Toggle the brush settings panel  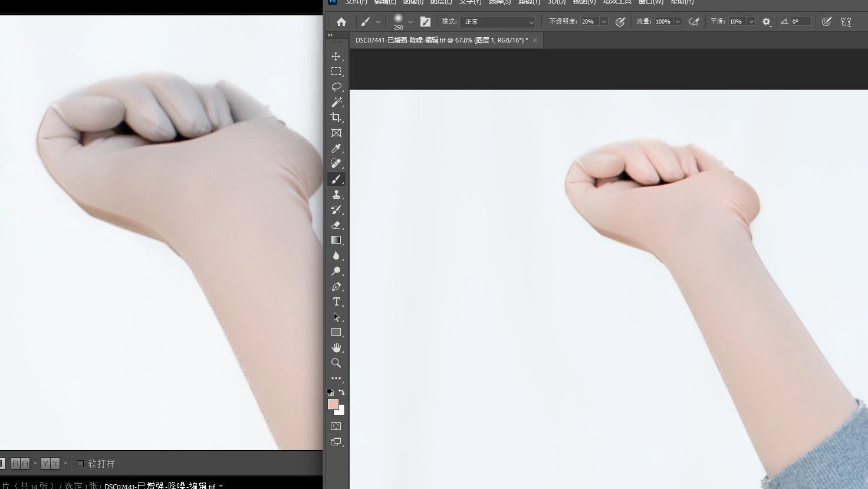[425, 22]
